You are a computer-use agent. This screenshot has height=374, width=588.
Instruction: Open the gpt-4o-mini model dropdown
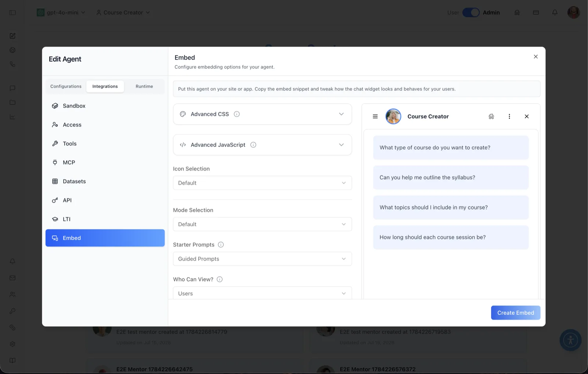61,13
